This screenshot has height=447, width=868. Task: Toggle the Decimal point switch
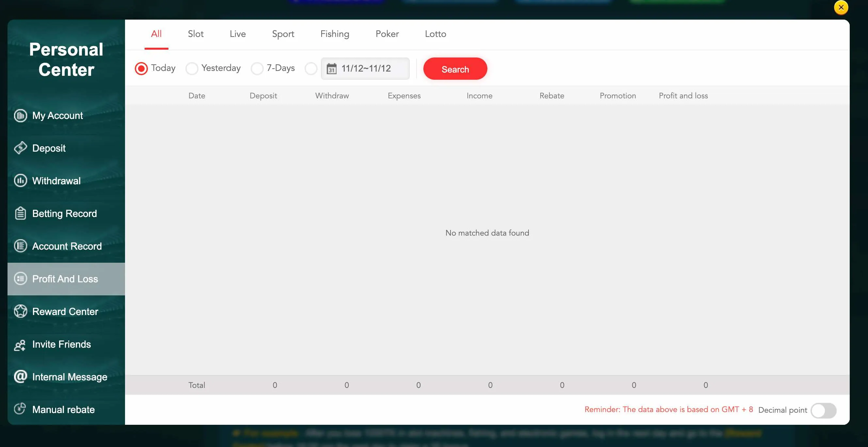click(x=824, y=410)
